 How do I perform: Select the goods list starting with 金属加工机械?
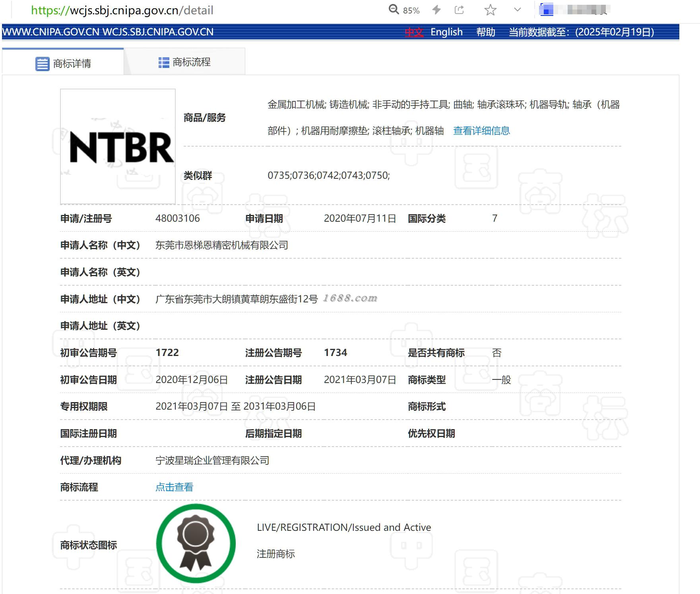pyautogui.click(x=444, y=118)
